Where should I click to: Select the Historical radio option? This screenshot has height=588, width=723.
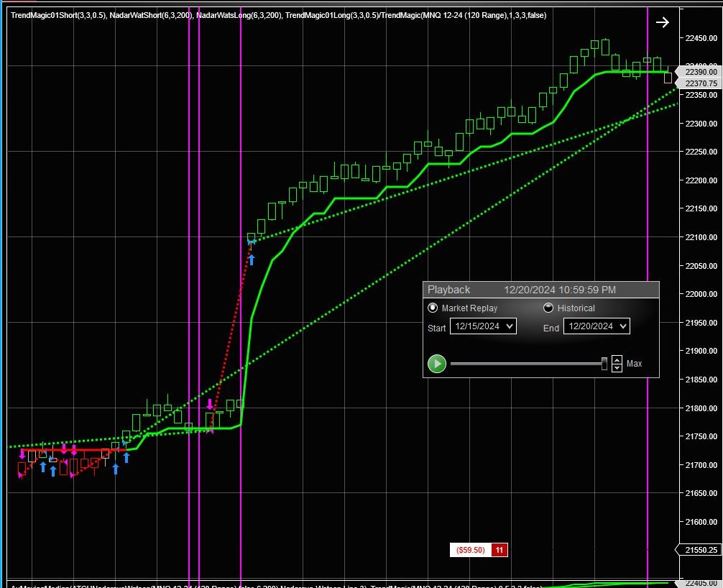[548, 308]
